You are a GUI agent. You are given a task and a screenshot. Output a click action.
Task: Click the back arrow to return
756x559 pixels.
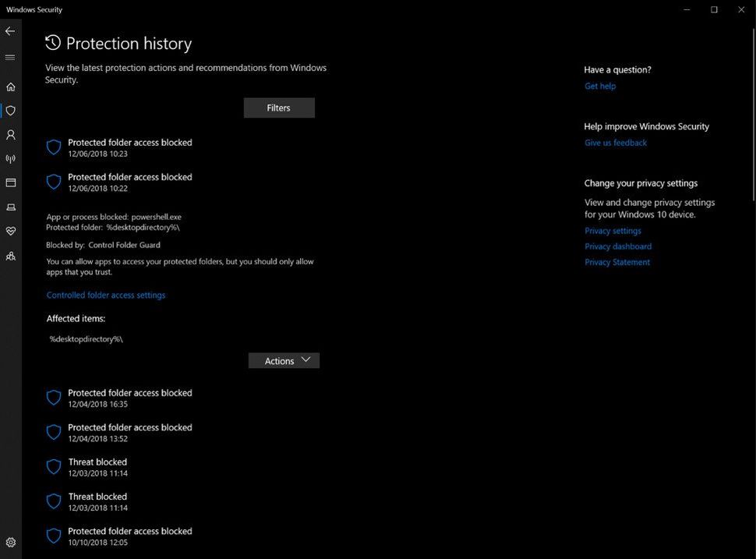pyautogui.click(x=10, y=31)
